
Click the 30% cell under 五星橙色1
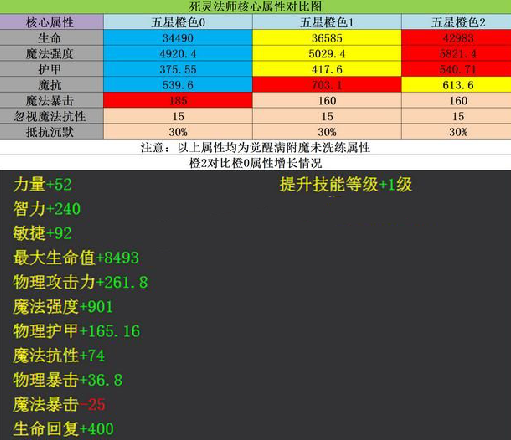[x=327, y=132]
